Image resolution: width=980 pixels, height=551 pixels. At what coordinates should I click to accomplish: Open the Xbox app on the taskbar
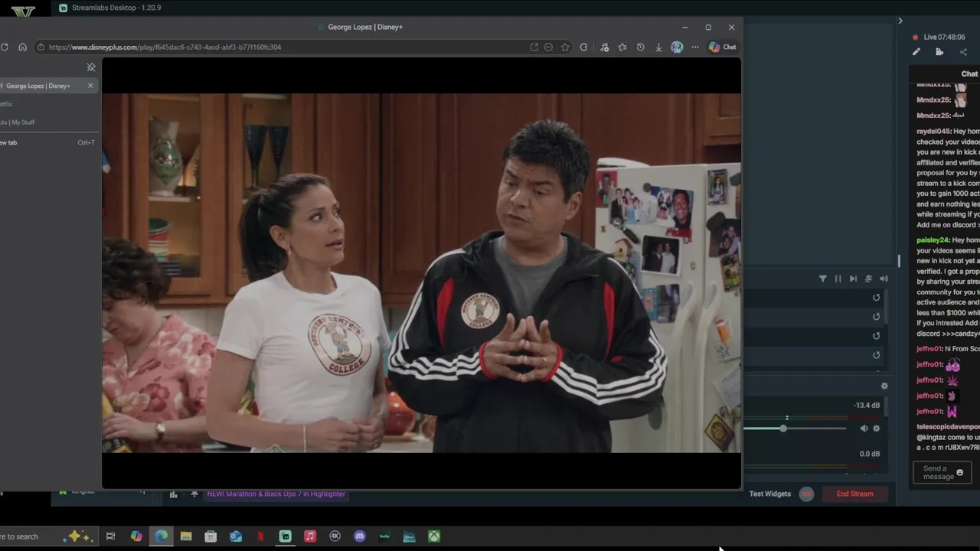coord(434,536)
